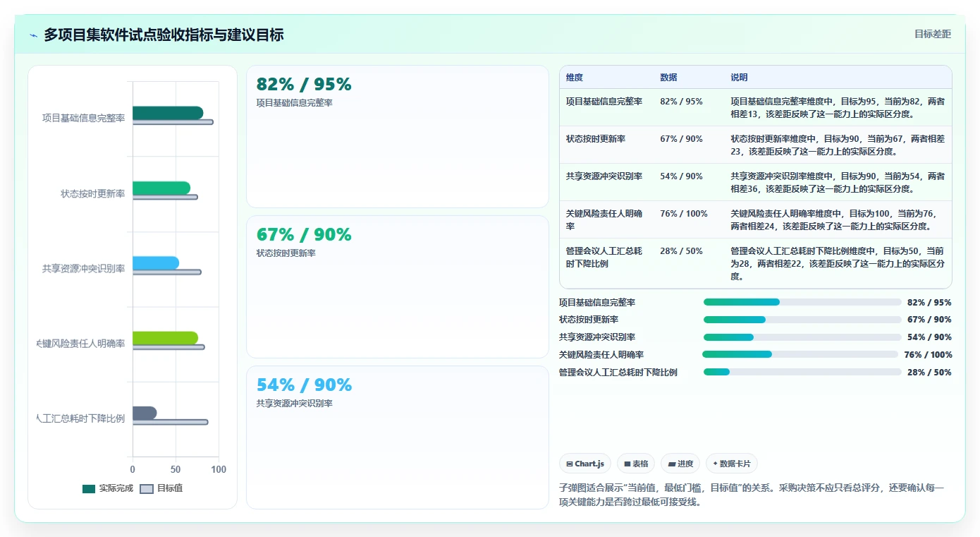Toggle the 目标值 legend color box
The image size is (980, 537).
[x=147, y=488]
